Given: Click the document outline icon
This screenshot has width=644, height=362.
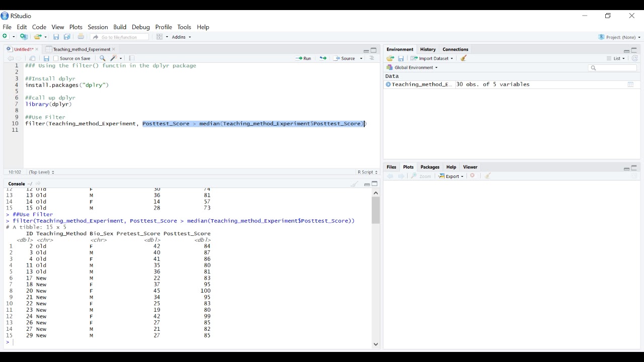Looking at the screenshot, I should 372,58.
